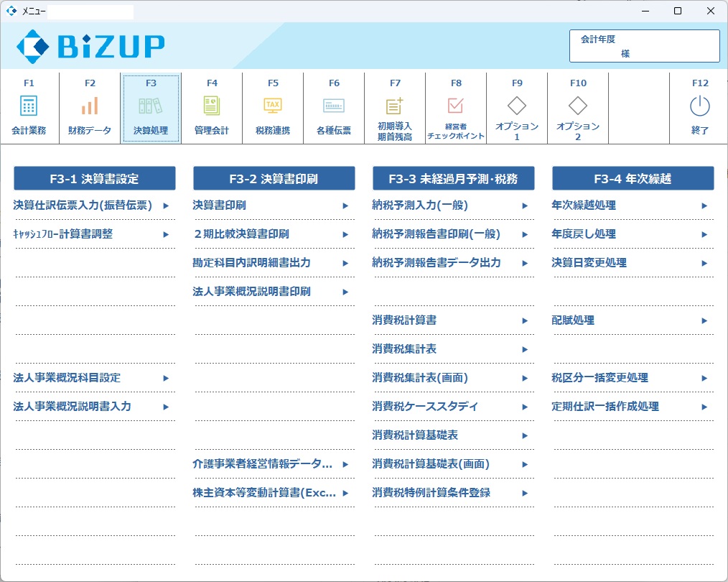
Task: Click the F3-3 未経過月予測・税務 header
Action: [x=454, y=178]
